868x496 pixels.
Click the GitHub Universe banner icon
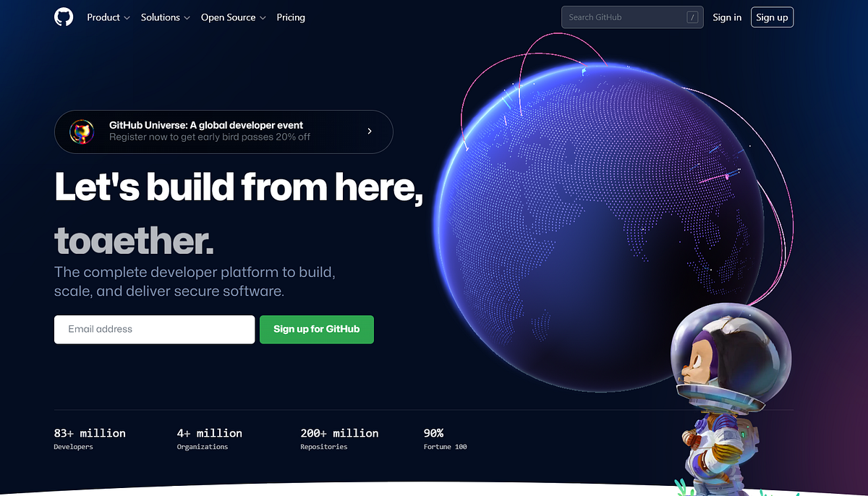coord(82,132)
